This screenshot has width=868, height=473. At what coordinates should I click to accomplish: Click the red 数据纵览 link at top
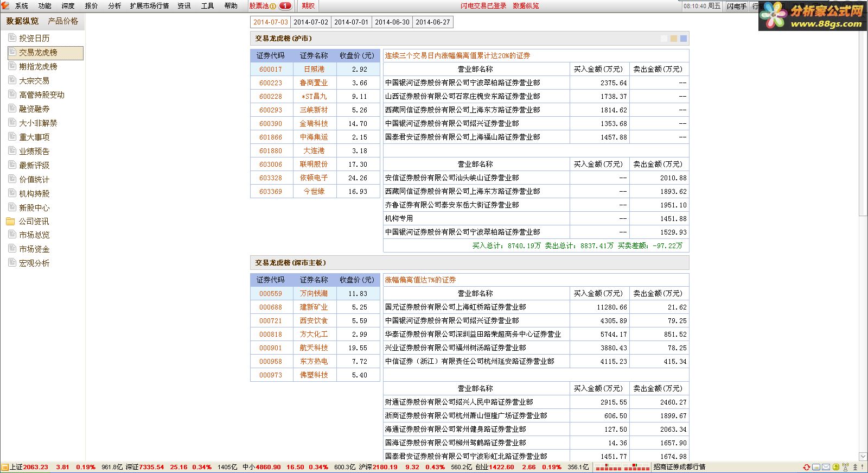click(x=526, y=6)
